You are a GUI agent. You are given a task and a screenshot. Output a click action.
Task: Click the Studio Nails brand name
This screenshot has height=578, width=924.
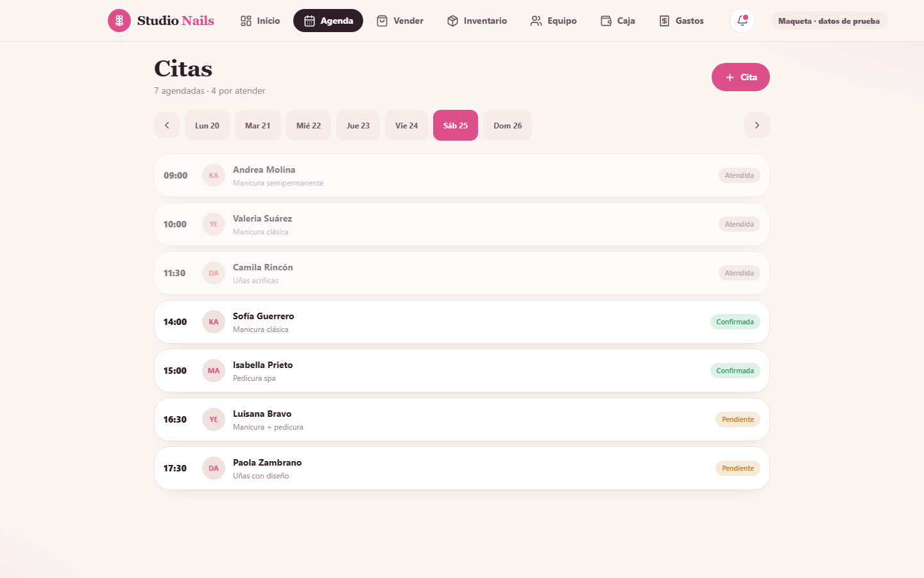[x=176, y=21]
